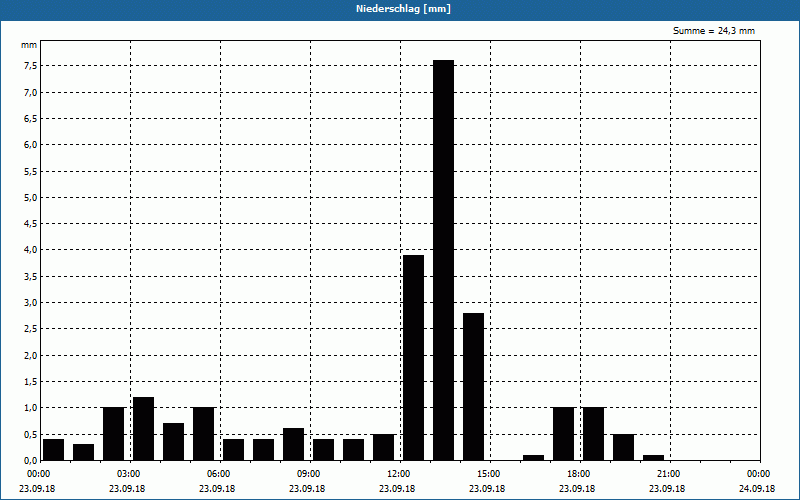This screenshot has width=800, height=500.
Task: Click the 3,0 y-axis label
Action: (x=30, y=303)
